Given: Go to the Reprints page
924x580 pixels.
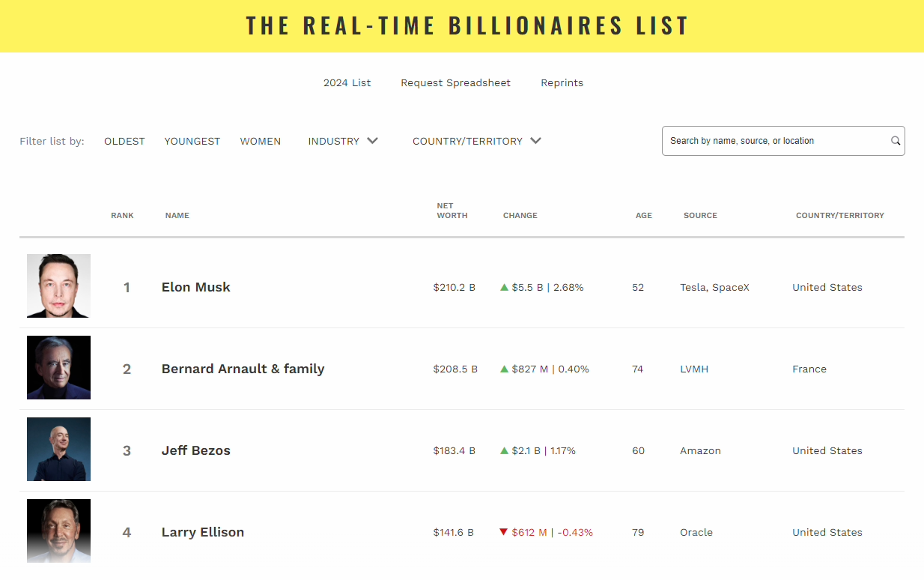Looking at the screenshot, I should coord(562,82).
